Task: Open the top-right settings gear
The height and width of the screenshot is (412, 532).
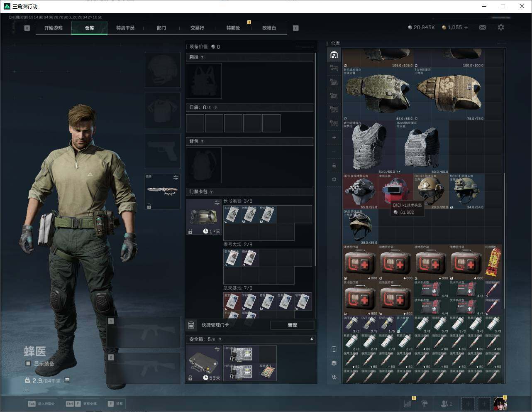Action: (501, 27)
